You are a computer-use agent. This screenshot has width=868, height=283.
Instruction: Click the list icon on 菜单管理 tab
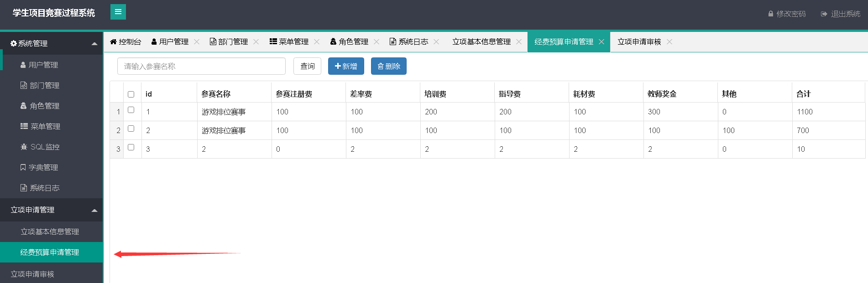coord(273,41)
